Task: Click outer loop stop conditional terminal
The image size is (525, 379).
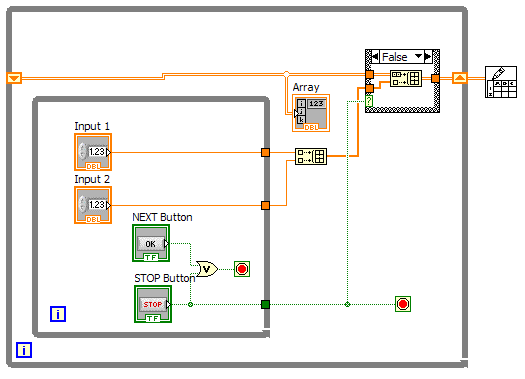Action: point(403,304)
